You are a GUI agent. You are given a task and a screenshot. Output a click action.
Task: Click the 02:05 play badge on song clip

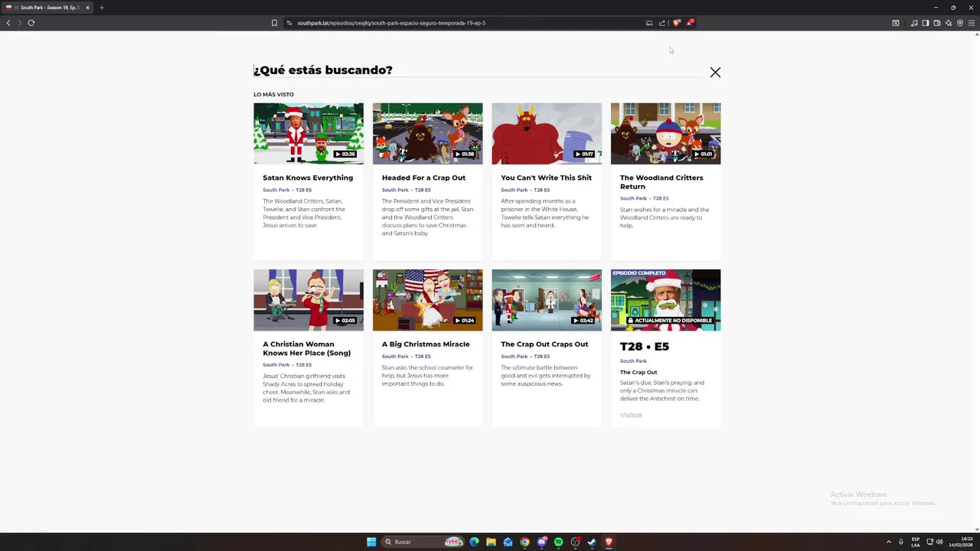(345, 321)
